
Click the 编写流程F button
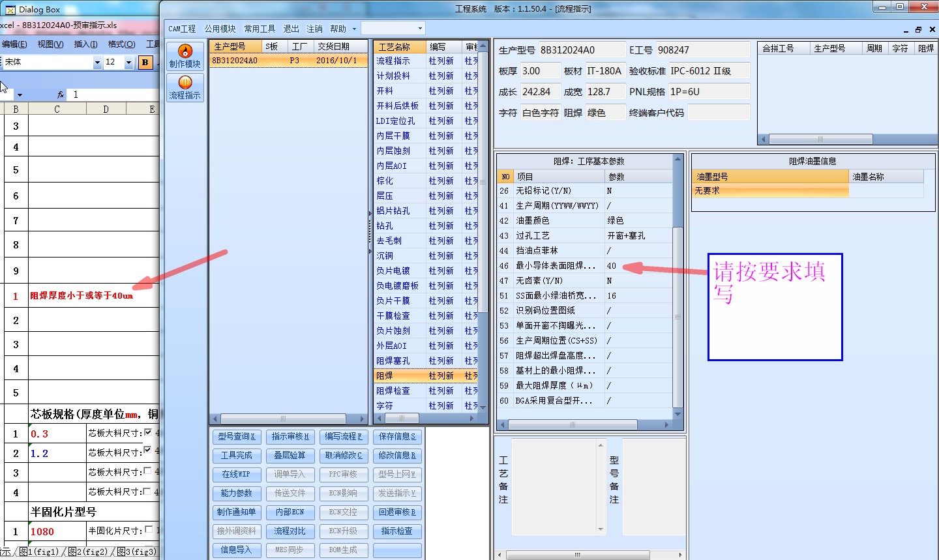pyautogui.click(x=344, y=437)
